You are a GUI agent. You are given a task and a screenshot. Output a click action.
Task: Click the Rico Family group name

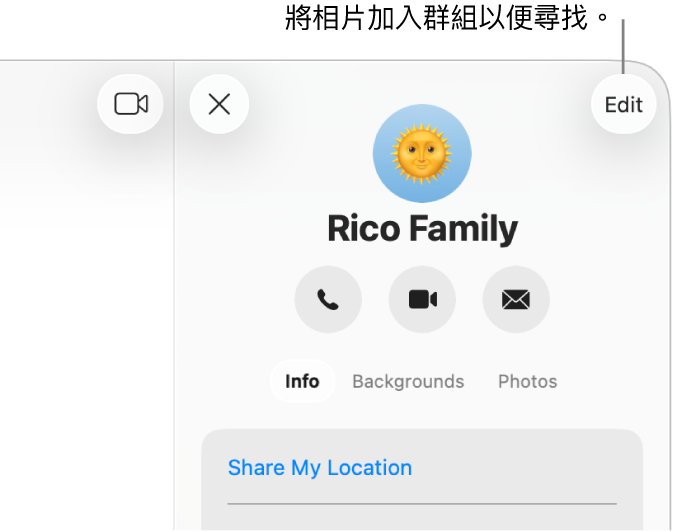point(422,229)
